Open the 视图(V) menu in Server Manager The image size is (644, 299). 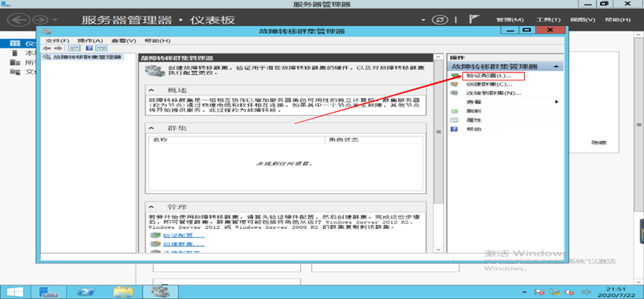point(582,19)
